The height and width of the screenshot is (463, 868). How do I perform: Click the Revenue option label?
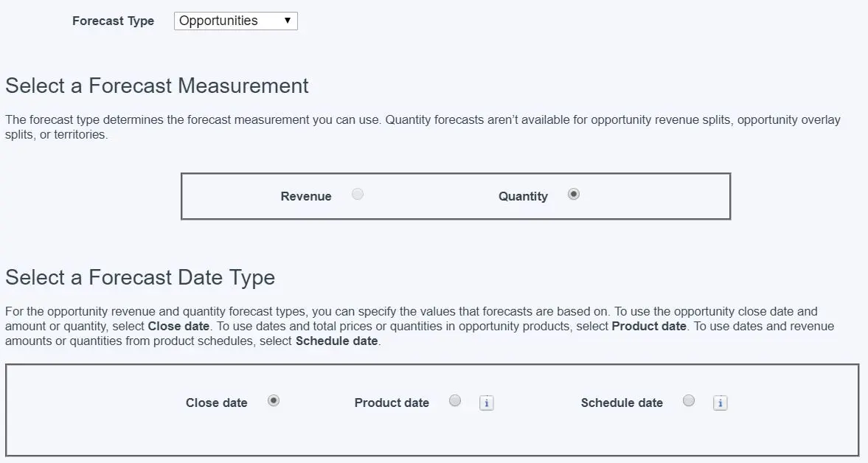click(x=306, y=196)
